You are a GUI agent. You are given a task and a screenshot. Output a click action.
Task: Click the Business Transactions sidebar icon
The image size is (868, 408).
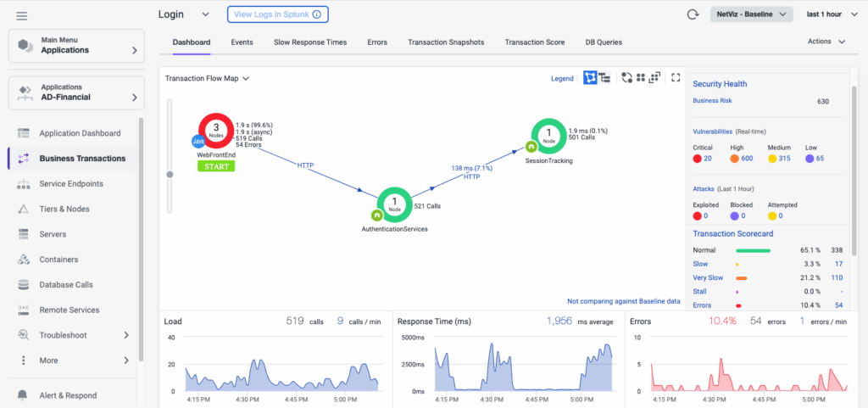point(23,159)
